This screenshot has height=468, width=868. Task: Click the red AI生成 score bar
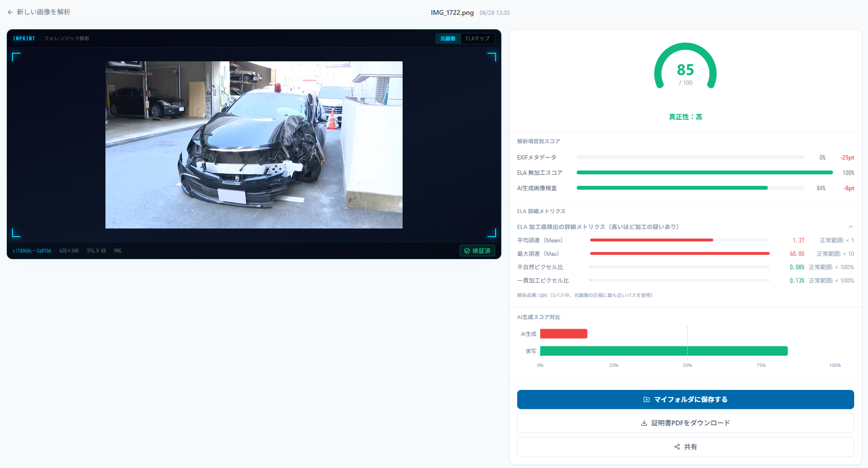(x=564, y=334)
